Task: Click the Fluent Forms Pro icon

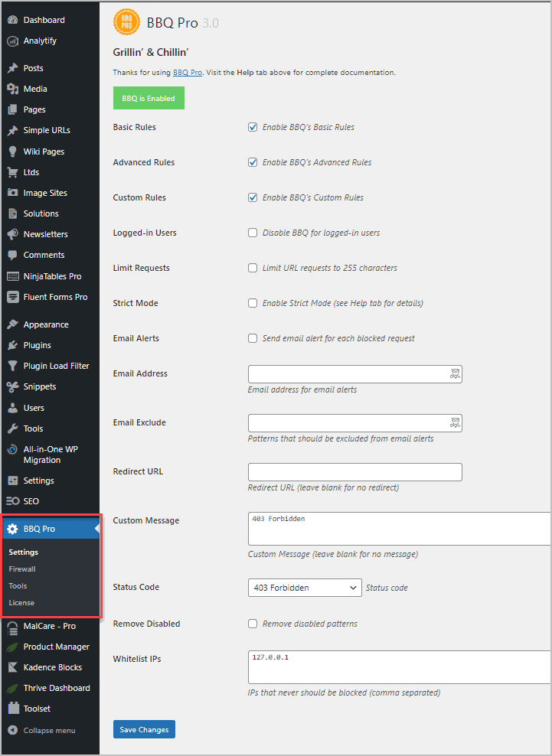Action: coord(12,297)
